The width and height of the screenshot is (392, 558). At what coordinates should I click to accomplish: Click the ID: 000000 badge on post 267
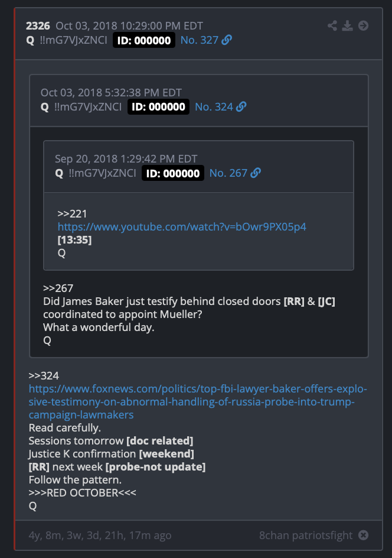click(173, 173)
